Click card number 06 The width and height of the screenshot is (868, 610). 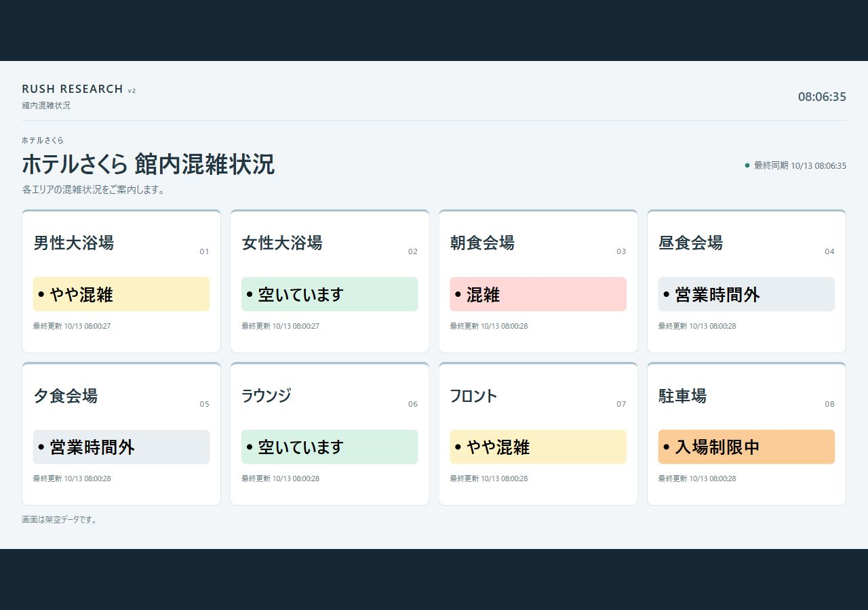tap(413, 404)
